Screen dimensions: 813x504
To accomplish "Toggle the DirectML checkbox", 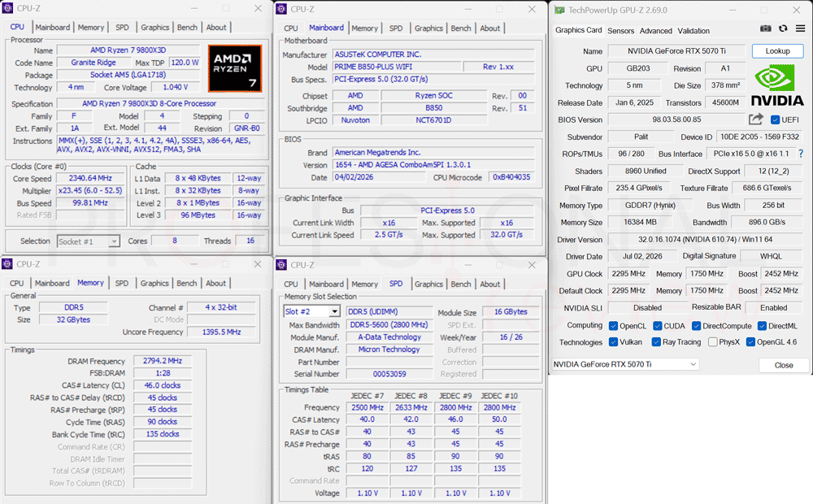I will tap(763, 326).
